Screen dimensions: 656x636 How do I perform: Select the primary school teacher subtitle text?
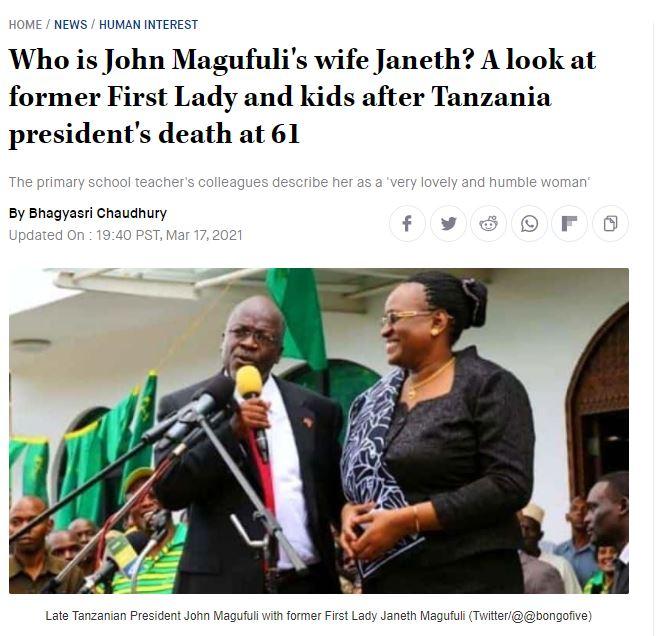tap(299, 182)
